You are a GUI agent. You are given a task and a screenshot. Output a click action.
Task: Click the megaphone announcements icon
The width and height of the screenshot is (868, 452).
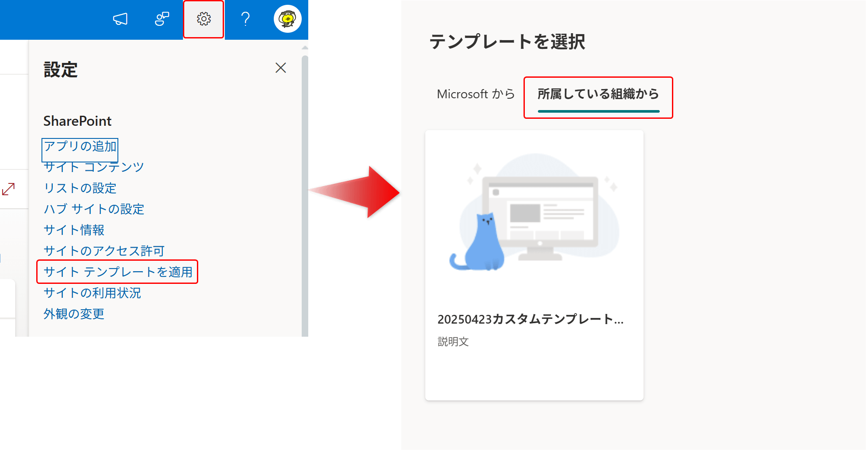120,19
